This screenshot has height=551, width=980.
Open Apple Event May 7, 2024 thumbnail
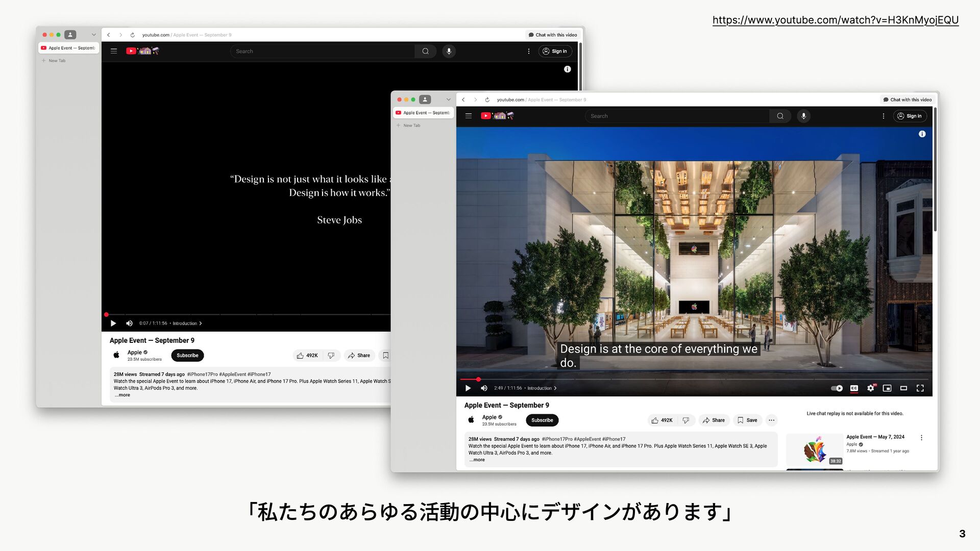click(815, 450)
